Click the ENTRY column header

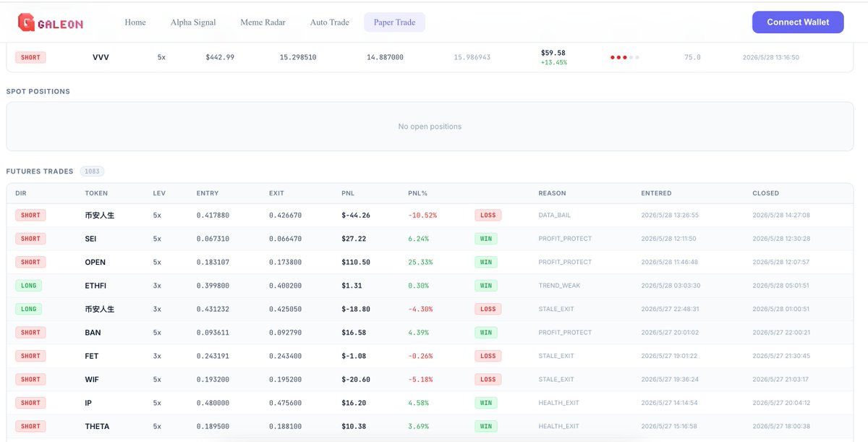coord(208,193)
